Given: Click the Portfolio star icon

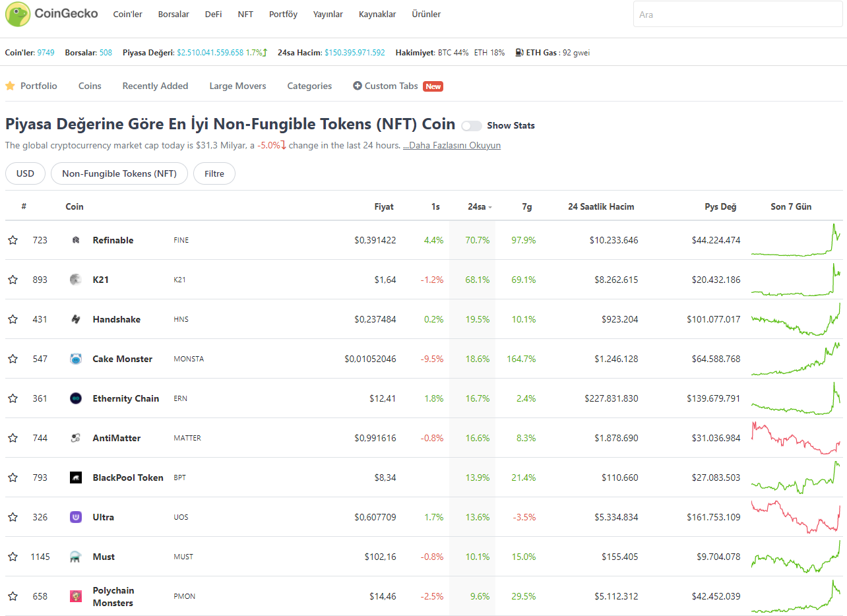Looking at the screenshot, I should click(x=10, y=86).
